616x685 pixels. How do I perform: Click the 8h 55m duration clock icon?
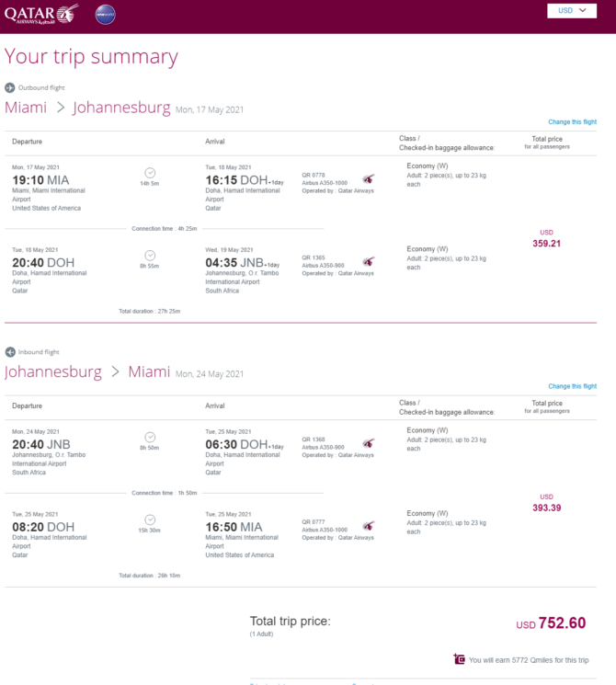(150, 256)
